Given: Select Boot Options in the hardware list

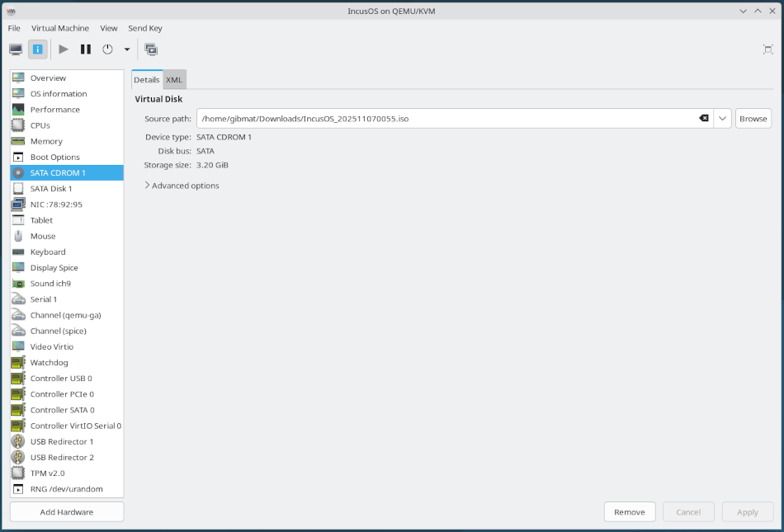Looking at the screenshot, I should pyautogui.click(x=54, y=157).
